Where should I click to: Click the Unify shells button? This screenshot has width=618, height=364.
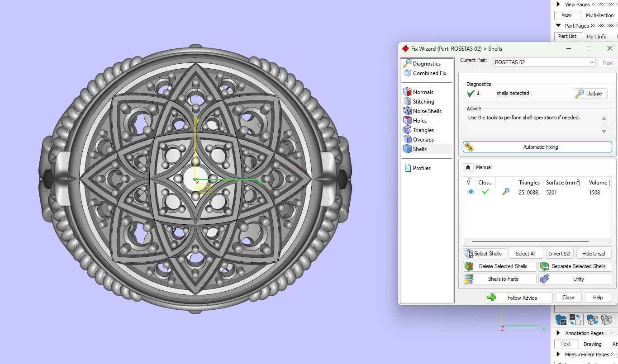click(575, 279)
